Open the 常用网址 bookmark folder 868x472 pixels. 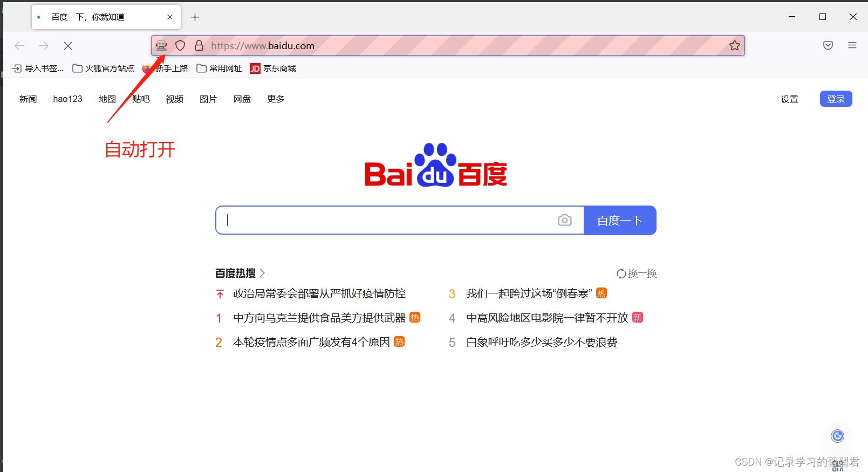(x=219, y=69)
